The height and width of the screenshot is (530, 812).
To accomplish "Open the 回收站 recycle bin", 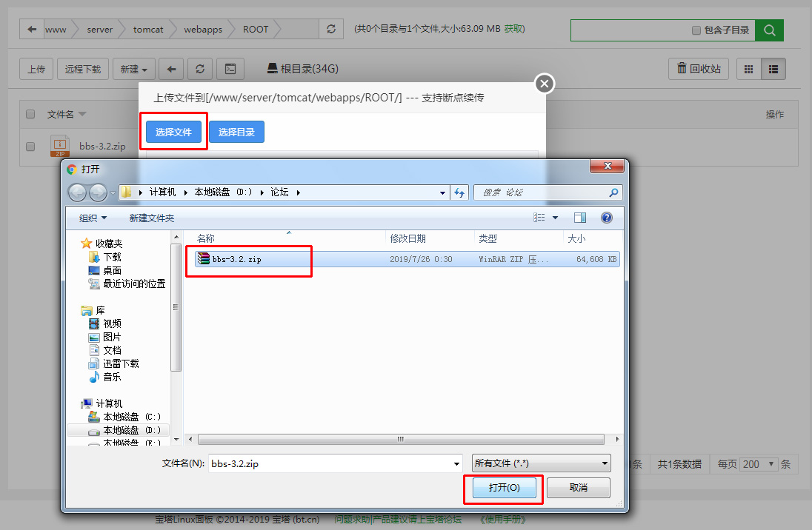I will pyautogui.click(x=698, y=69).
